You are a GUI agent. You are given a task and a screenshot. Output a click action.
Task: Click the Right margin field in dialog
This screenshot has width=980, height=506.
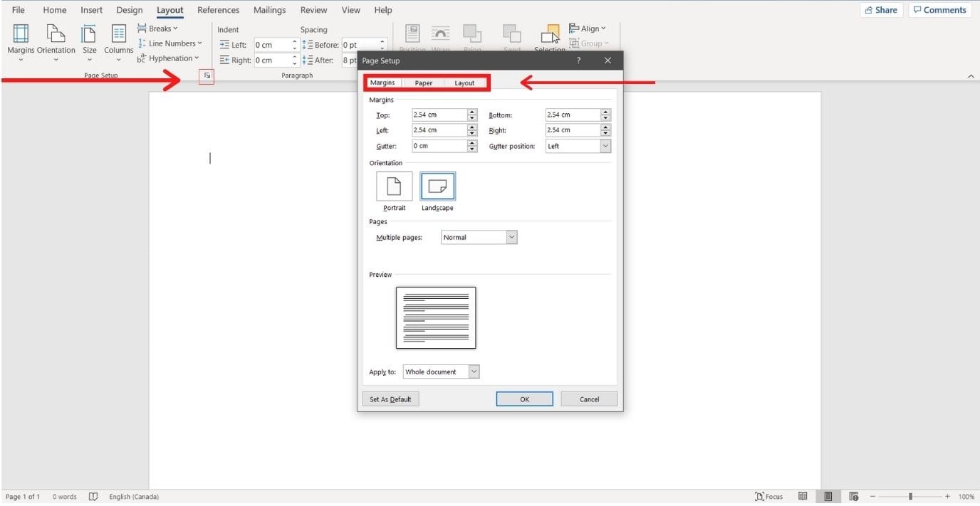coord(573,130)
